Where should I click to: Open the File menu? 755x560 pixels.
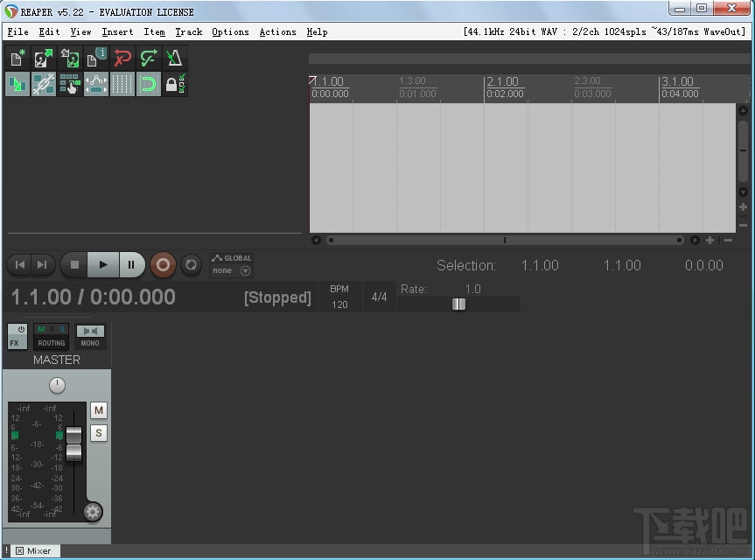[17, 31]
